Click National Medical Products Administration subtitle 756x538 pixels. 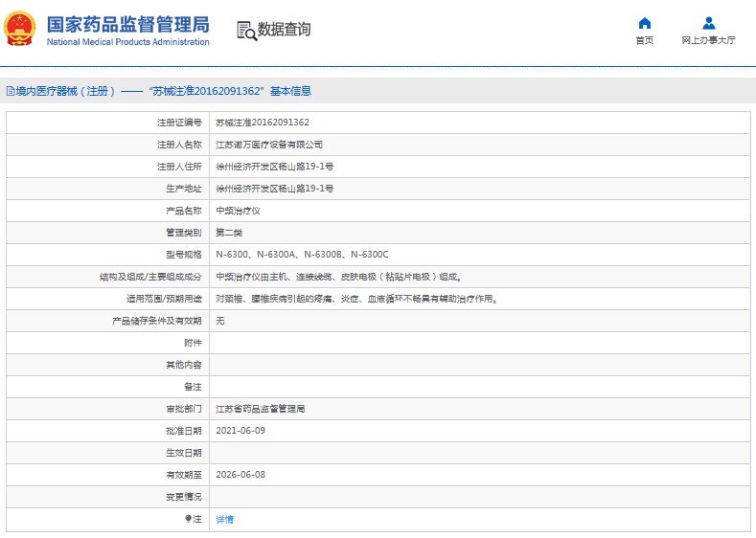pos(127,42)
